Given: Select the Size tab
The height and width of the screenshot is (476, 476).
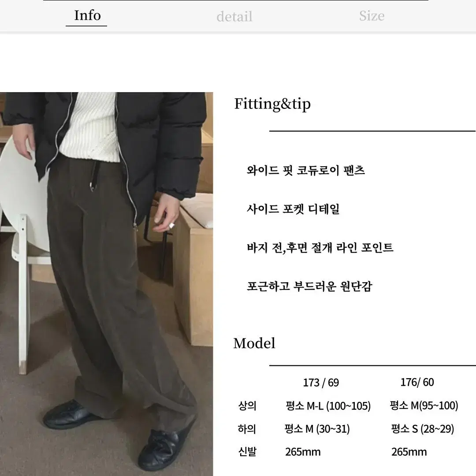Looking at the screenshot, I should point(372,16).
